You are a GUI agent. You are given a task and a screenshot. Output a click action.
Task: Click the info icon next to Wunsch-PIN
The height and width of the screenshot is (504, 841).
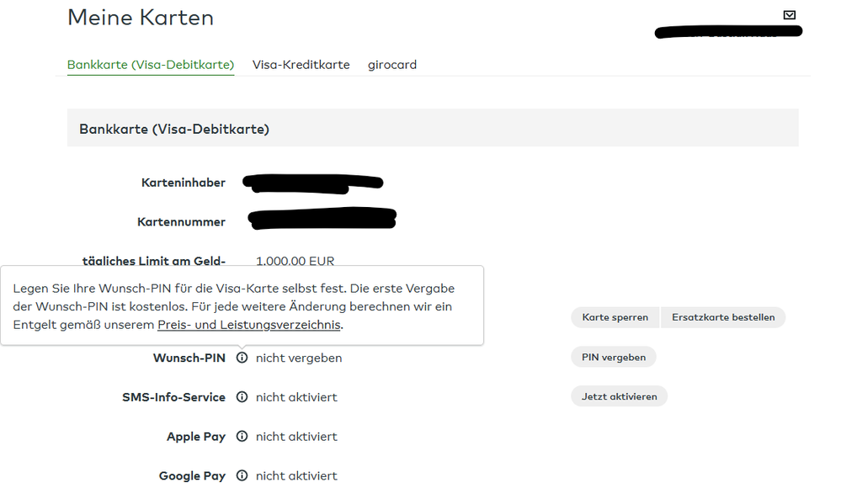(x=242, y=358)
